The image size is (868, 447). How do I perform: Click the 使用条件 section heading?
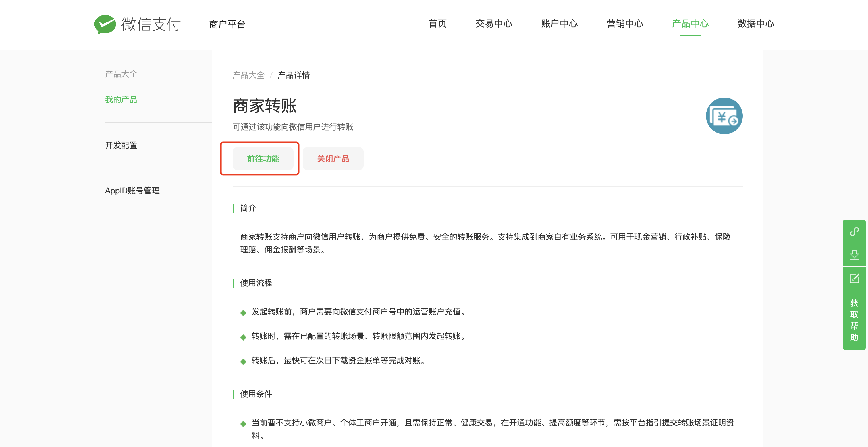pyautogui.click(x=256, y=394)
